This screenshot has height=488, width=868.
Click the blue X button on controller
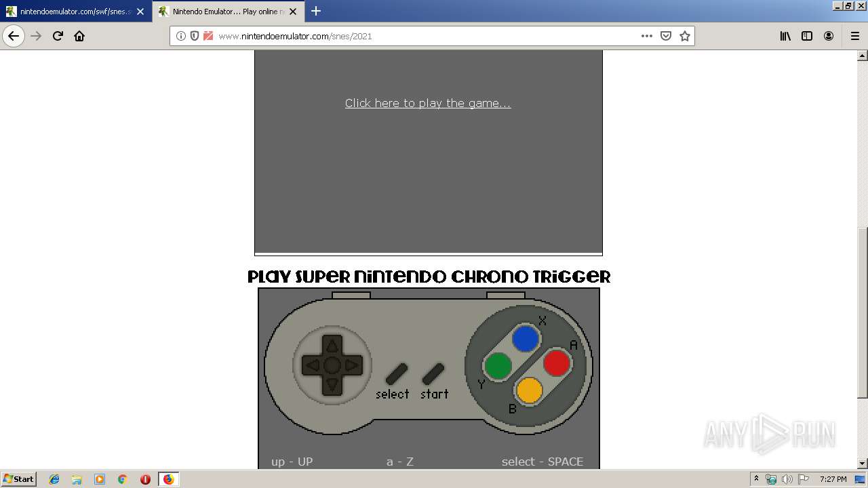[526, 339]
